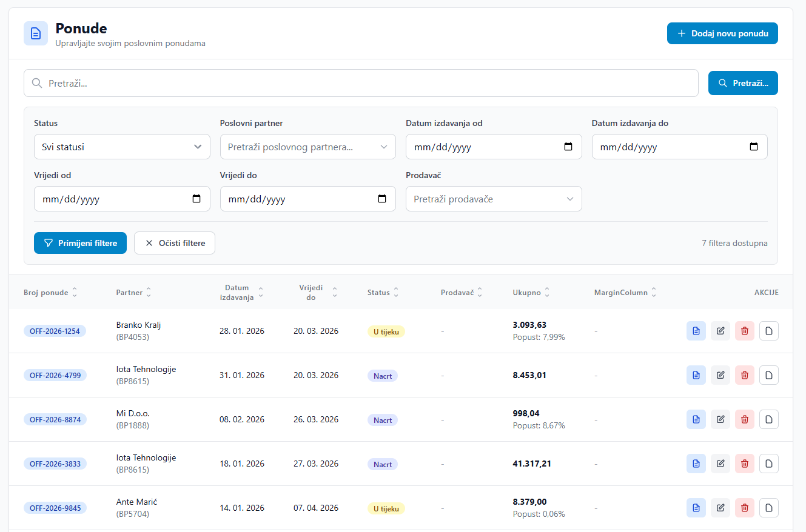The width and height of the screenshot is (806, 532).
Task: Click the duplicate icon for OFF-2026-9845
Action: tap(768, 507)
